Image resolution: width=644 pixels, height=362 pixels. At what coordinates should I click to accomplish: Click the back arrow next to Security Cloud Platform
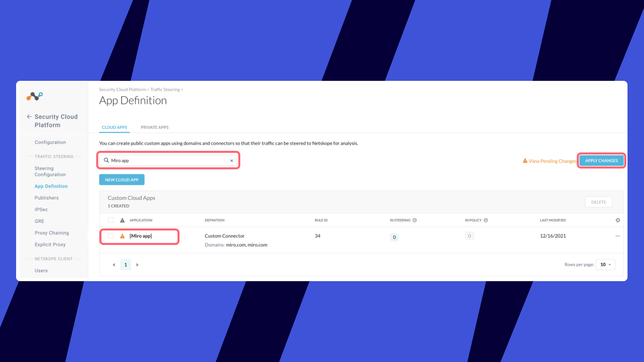29,116
